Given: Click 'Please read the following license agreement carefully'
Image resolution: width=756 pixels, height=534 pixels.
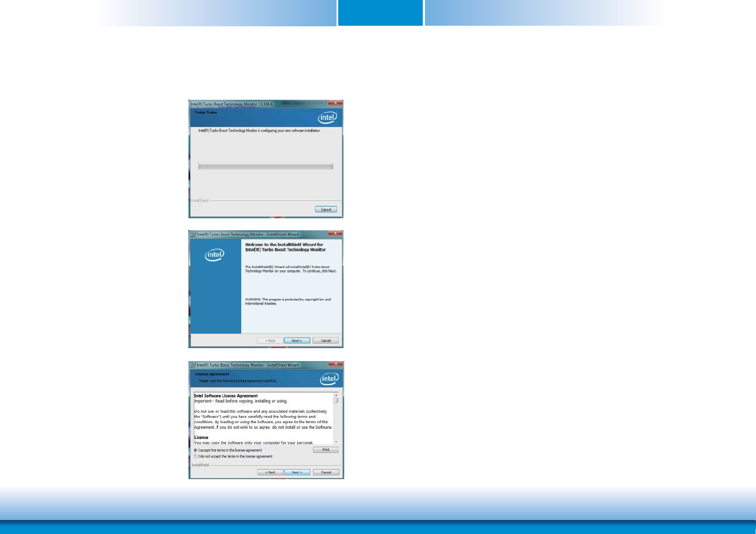Looking at the screenshot, I should click(238, 381).
